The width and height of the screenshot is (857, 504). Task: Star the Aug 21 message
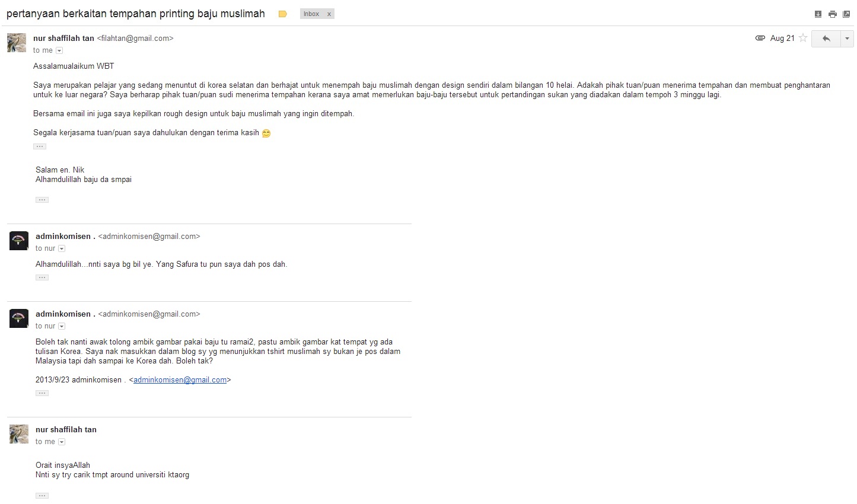coord(803,38)
